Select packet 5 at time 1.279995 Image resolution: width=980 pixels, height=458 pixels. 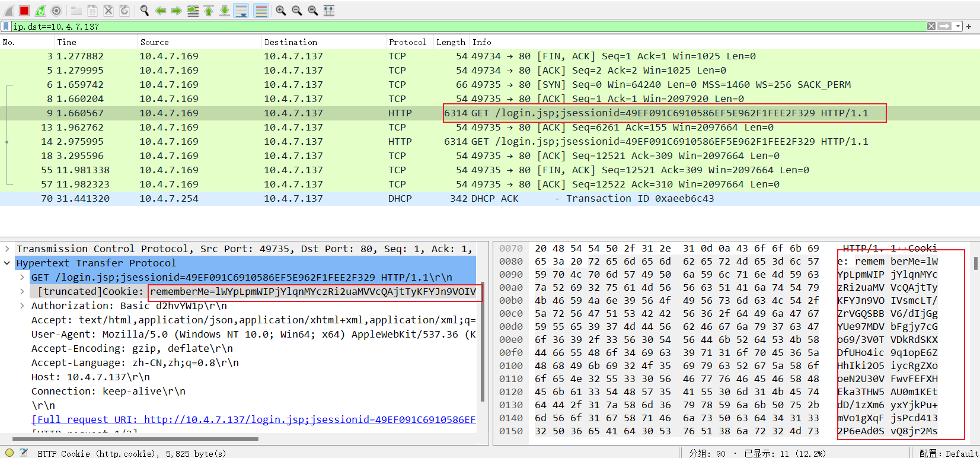point(490,71)
